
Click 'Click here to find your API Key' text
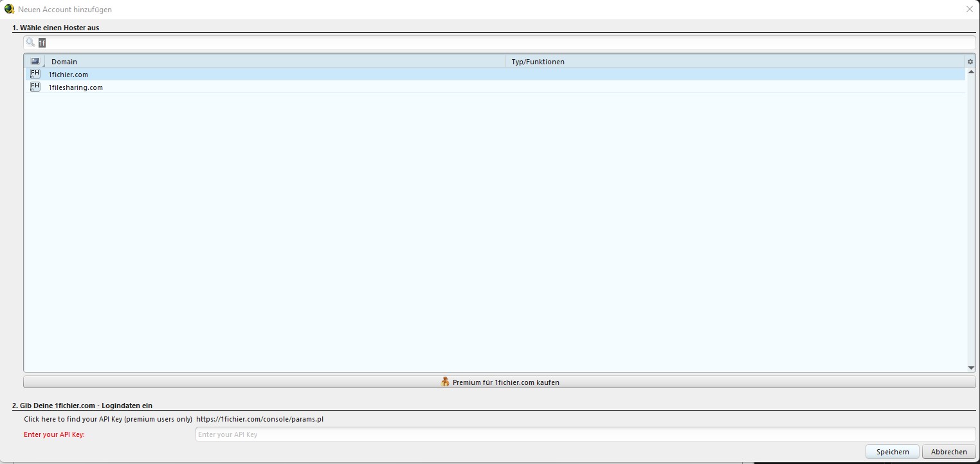(108, 419)
